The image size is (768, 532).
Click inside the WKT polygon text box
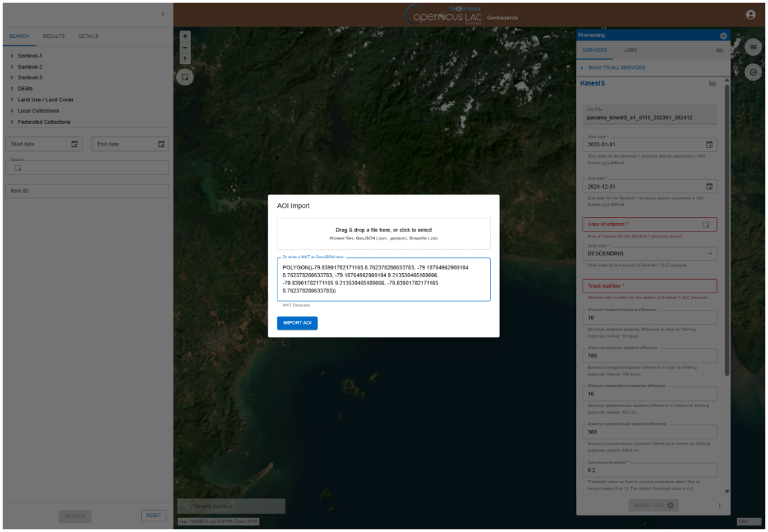click(383, 279)
